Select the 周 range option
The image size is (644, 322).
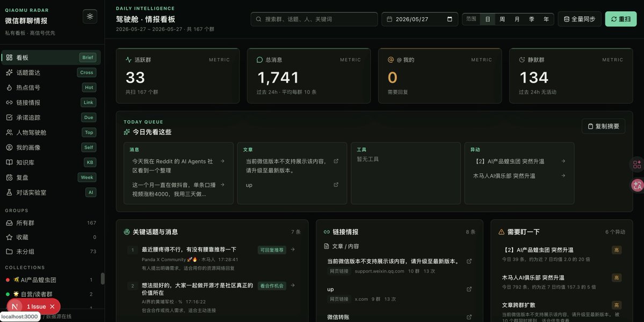(x=502, y=19)
